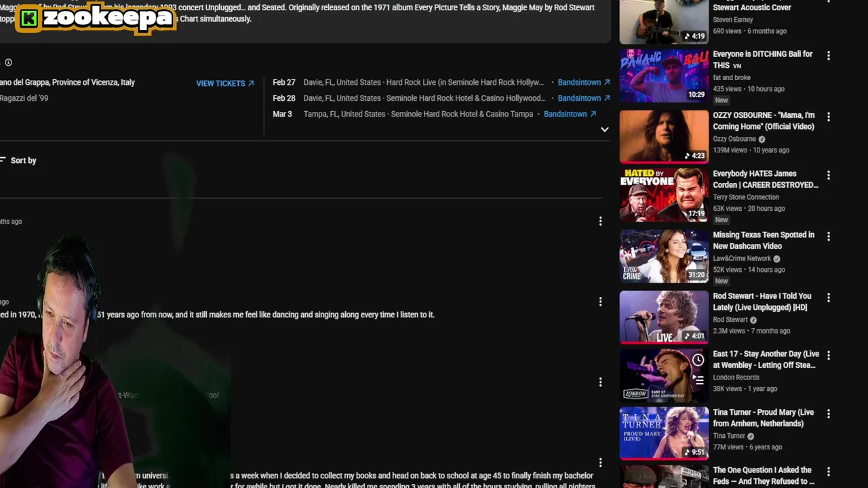Click the info icon above concert listings
This screenshot has width=868, height=488.
click(x=8, y=62)
